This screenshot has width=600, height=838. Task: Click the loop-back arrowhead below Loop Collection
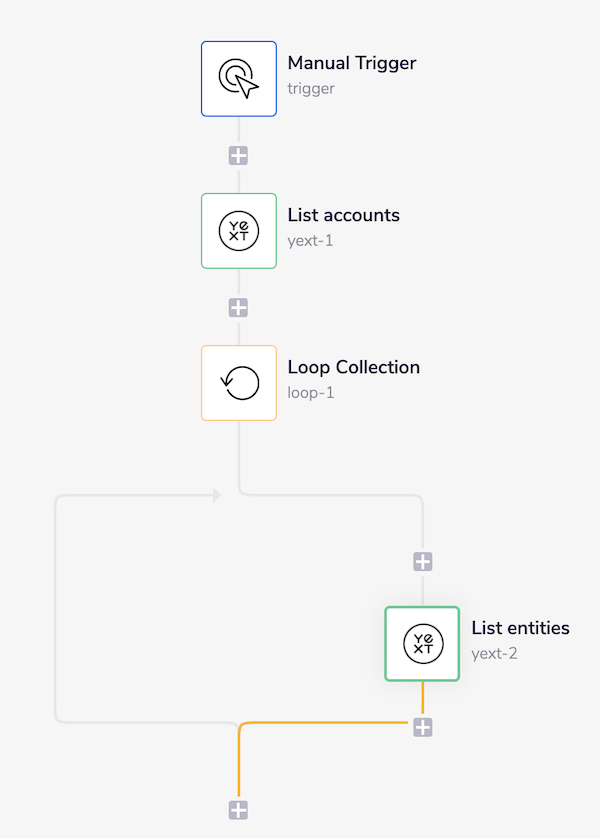pos(216,495)
